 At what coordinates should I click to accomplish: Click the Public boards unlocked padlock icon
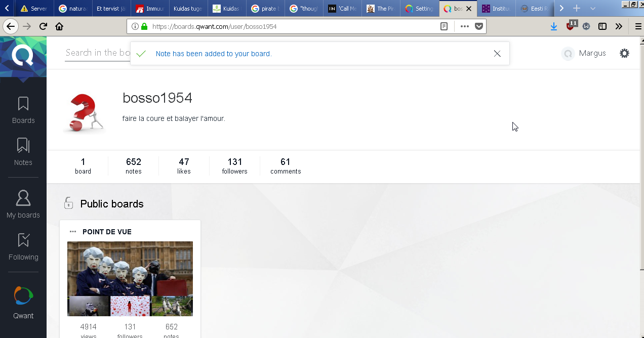coord(69,203)
